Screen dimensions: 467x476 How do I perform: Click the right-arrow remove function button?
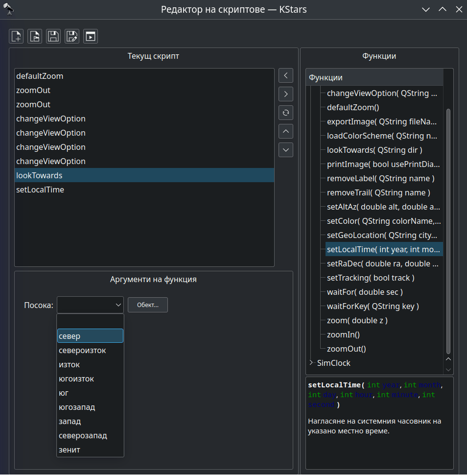pos(286,94)
